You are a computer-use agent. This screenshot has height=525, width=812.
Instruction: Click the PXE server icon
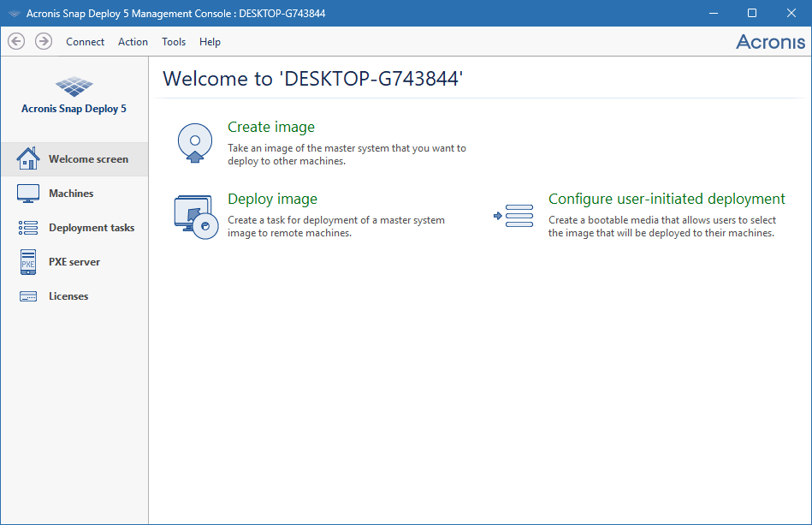28,262
